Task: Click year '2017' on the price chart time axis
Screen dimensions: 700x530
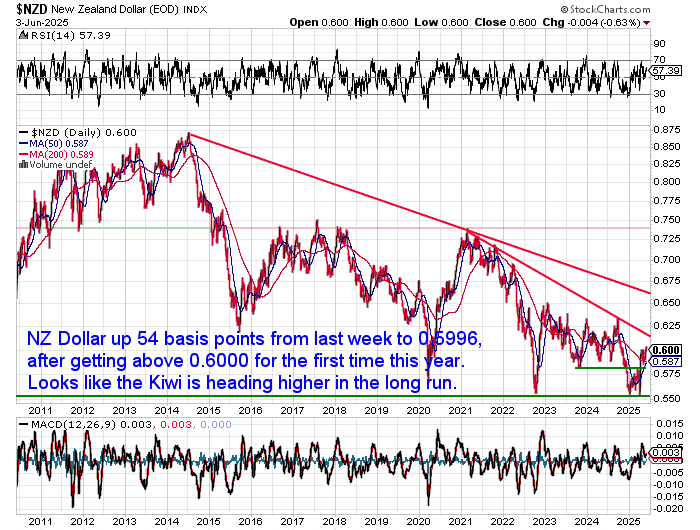Action: point(292,410)
